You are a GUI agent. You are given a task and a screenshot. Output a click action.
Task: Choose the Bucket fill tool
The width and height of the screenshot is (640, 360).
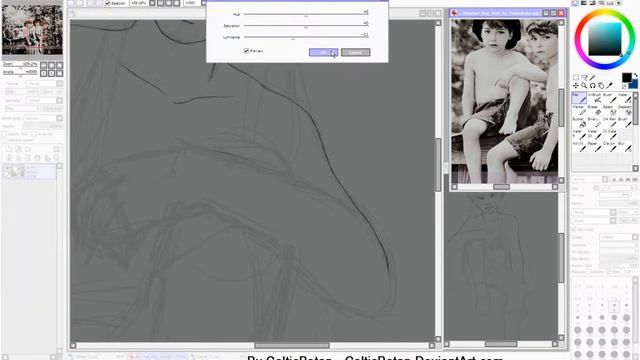click(579, 122)
